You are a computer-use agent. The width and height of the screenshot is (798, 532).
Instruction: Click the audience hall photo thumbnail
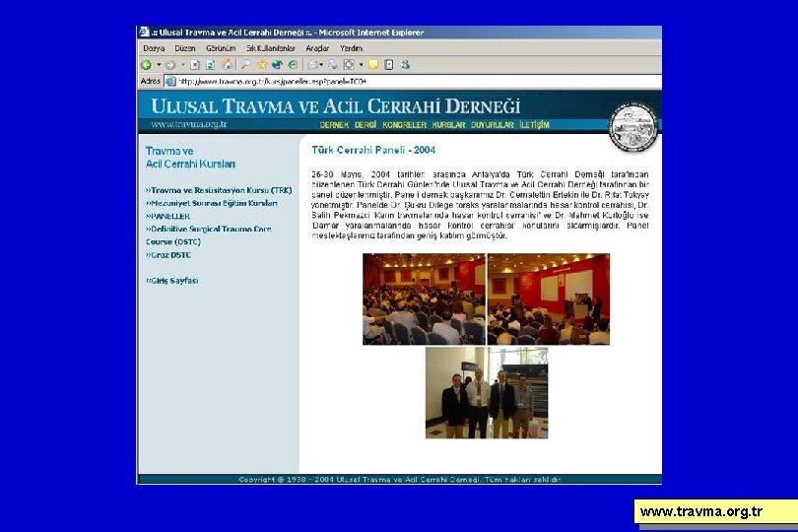click(424, 299)
